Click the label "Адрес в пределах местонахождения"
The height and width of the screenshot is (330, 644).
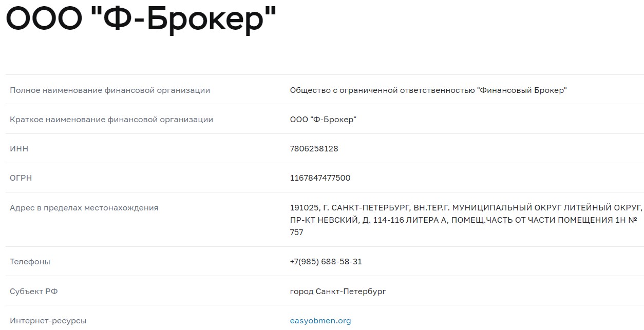point(84,208)
